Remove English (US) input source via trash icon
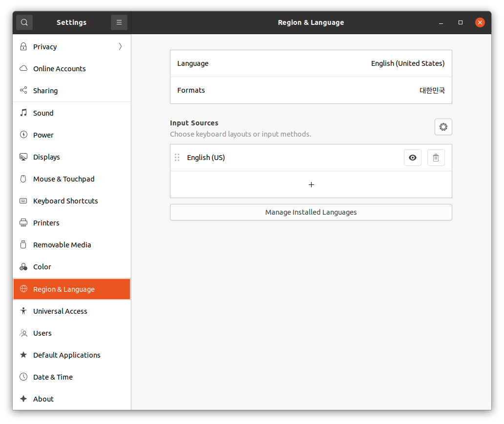The height and width of the screenshot is (424, 504). 436,158
